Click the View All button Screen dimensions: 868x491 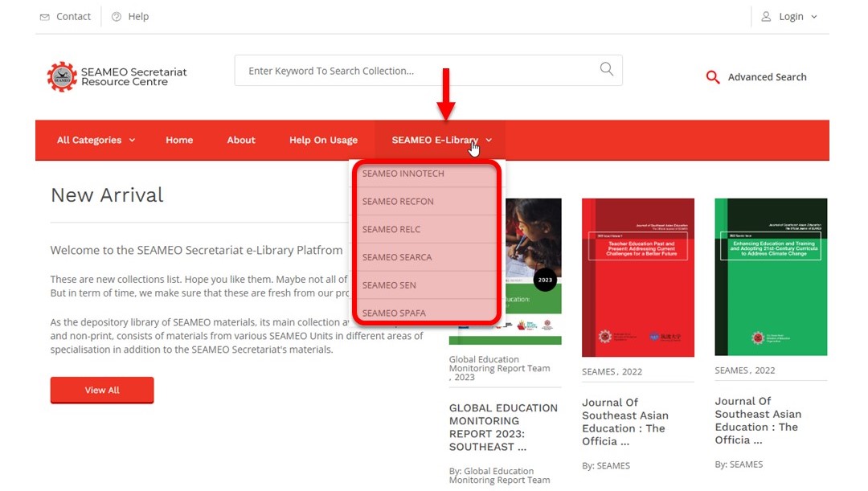click(102, 391)
